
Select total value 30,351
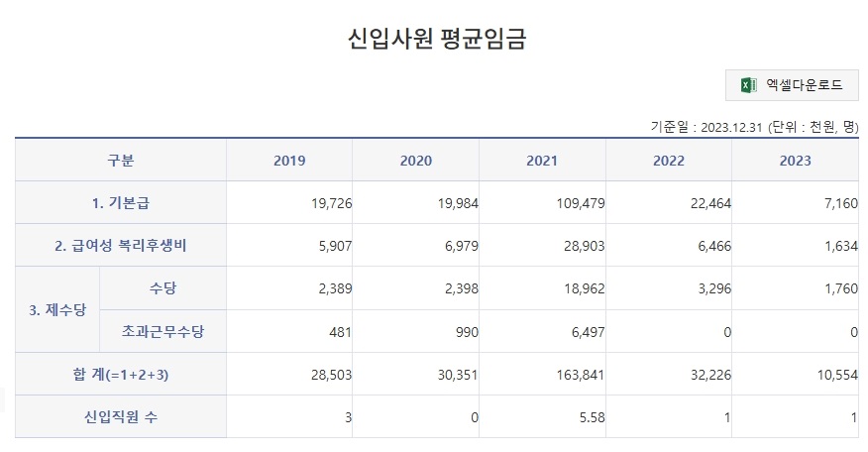pyautogui.click(x=457, y=375)
